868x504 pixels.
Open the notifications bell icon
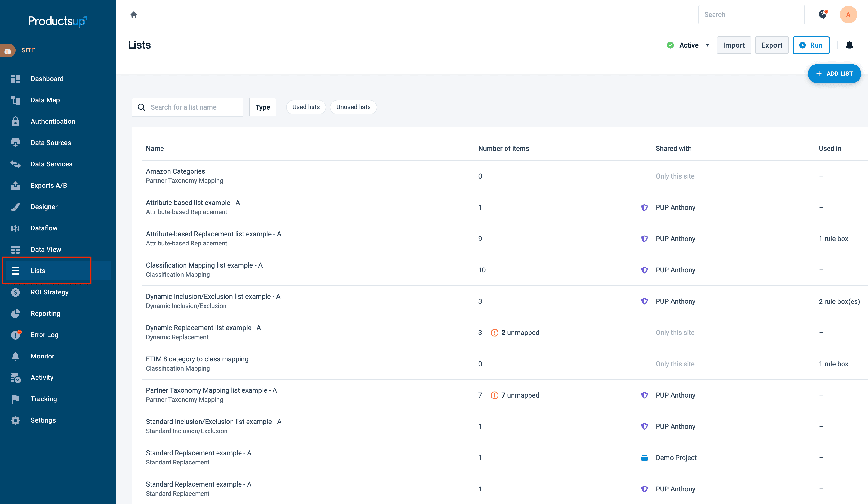849,45
